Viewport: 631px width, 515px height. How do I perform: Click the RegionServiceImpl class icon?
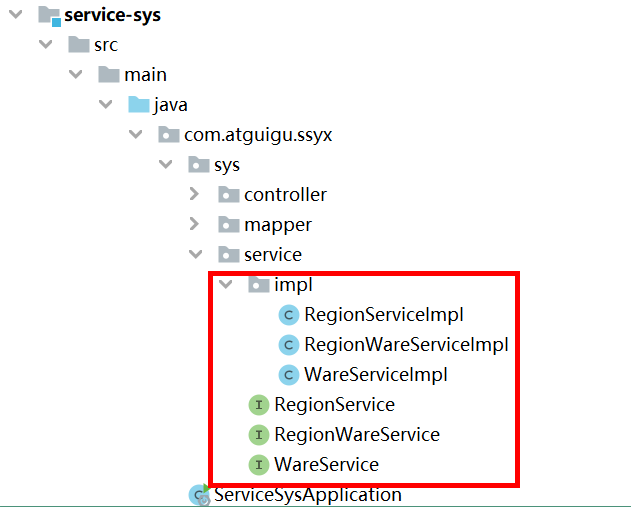pos(290,315)
